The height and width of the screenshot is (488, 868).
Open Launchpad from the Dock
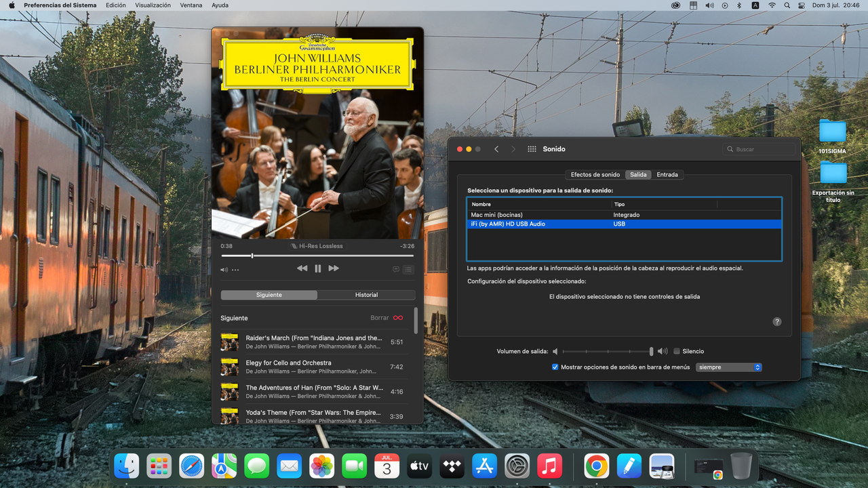(159, 466)
